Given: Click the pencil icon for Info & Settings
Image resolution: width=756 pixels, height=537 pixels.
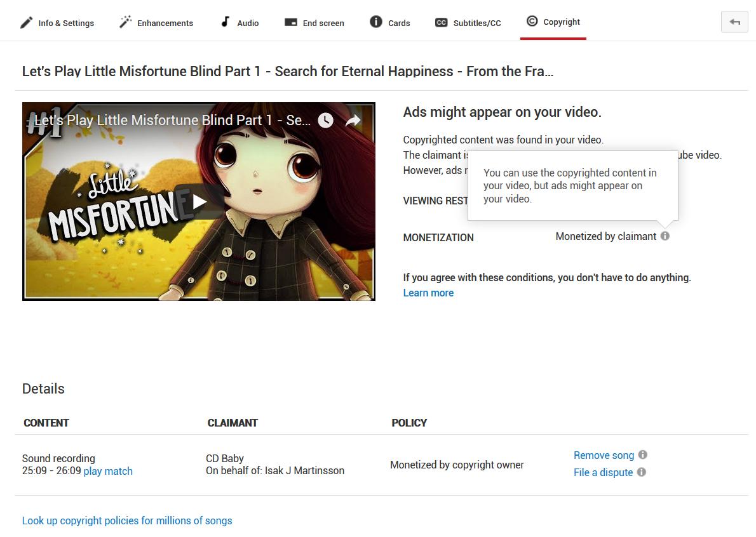Looking at the screenshot, I should (x=27, y=23).
